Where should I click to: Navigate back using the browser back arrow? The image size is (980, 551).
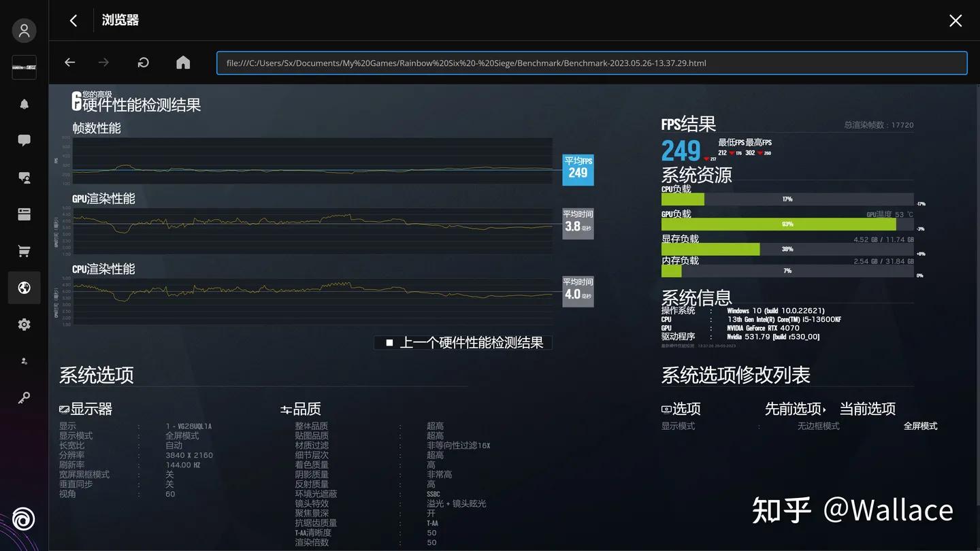pos(69,62)
